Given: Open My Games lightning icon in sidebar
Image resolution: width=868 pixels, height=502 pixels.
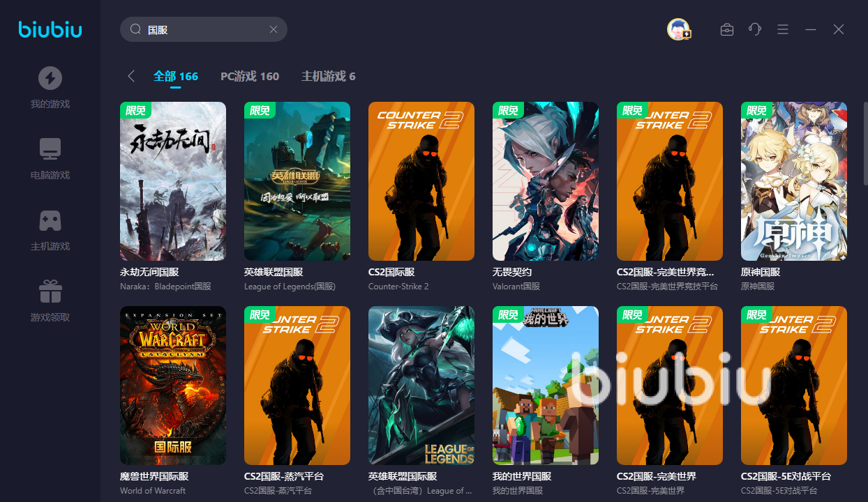Looking at the screenshot, I should click(50, 78).
